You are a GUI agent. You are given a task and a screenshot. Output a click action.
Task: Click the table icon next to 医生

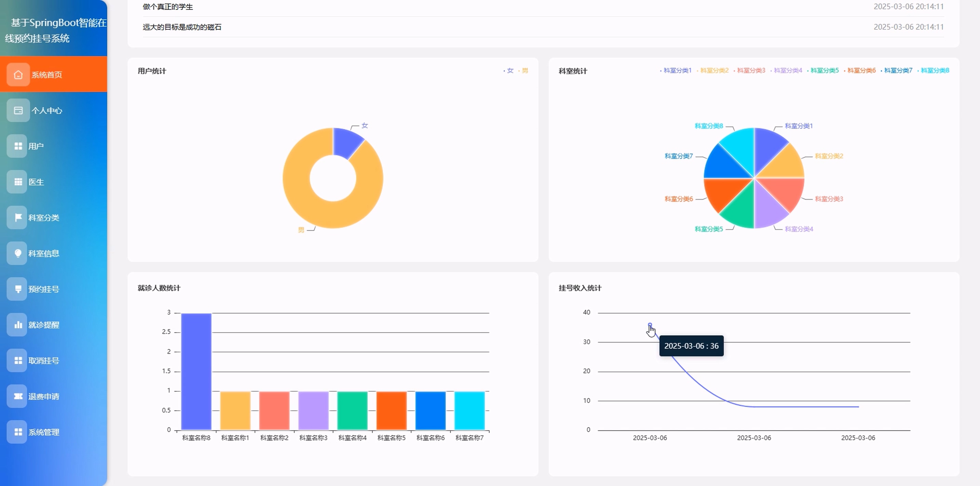pyautogui.click(x=18, y=182)
